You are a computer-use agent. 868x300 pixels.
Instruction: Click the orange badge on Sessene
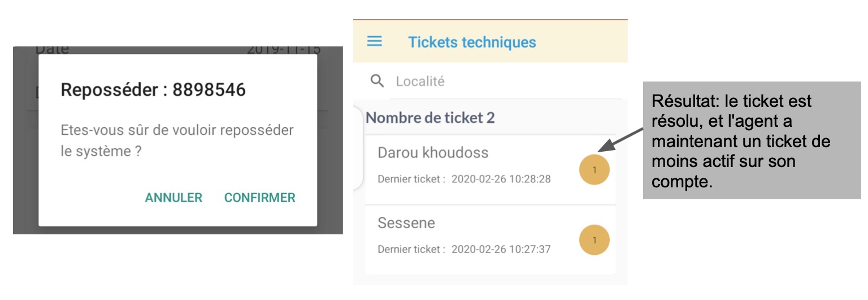pos(594,240)
